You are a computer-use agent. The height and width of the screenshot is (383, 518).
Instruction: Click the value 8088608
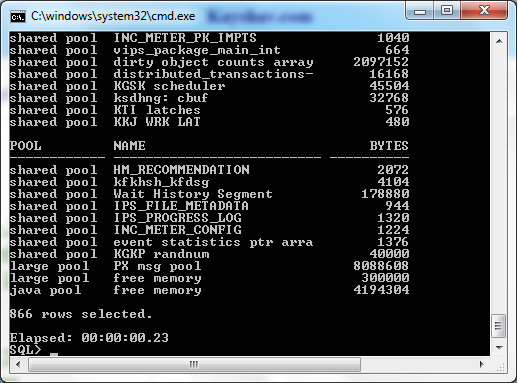pyautogui.click(x=381, y=266)
